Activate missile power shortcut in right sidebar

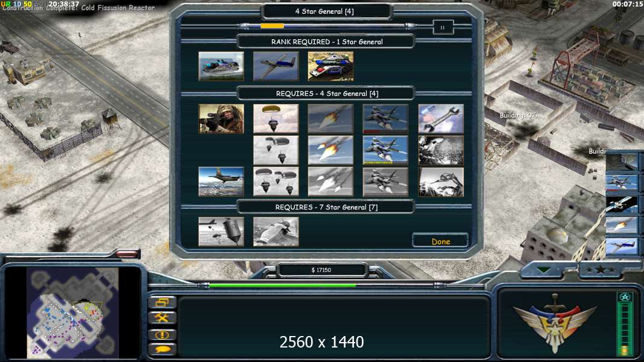pos(623,225)
